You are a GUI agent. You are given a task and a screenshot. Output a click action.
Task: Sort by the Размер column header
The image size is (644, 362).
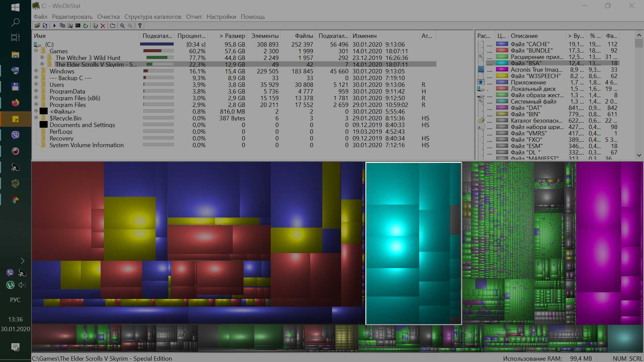click(x=232, y=36)
